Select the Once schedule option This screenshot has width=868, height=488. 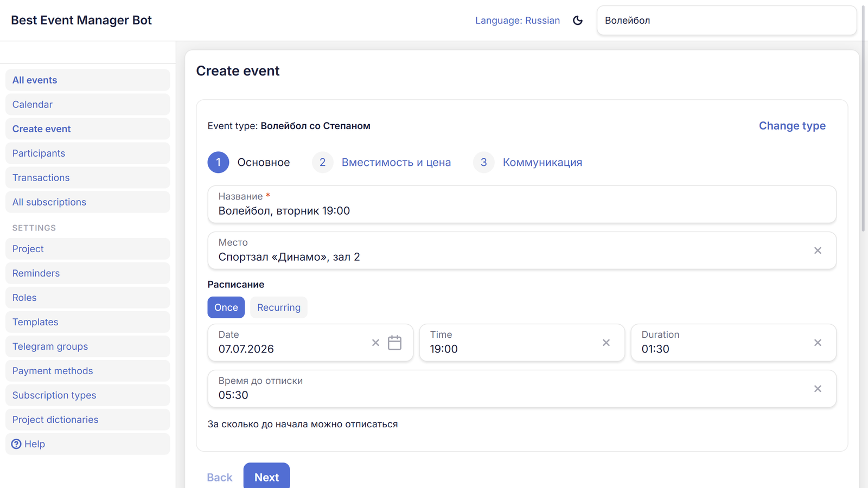[x=226, y=307]
